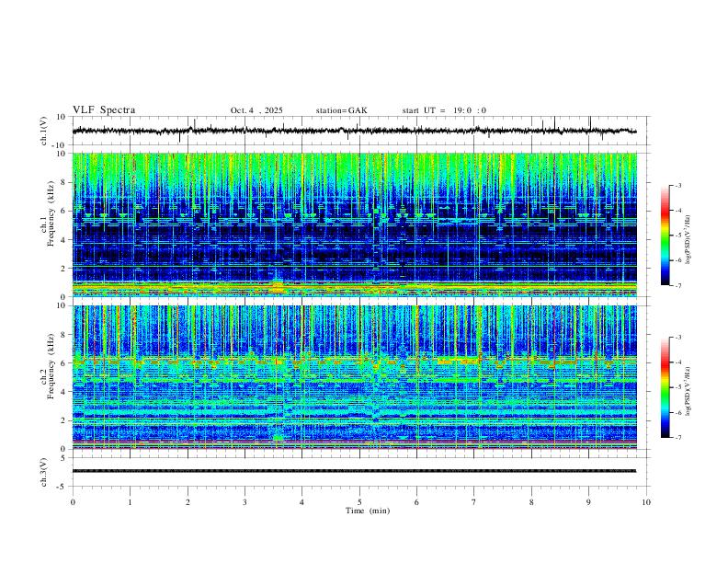This screenshot has width=728, height=563.
Task: Click the '-3' label on ch.1 color bar
Action: 678,185
